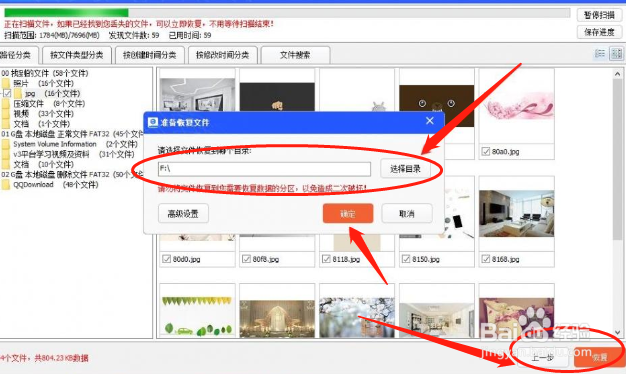Toggle checkbox for 80a0.jpg
Viewport: 626px width, 374px height.
(485, 152)
